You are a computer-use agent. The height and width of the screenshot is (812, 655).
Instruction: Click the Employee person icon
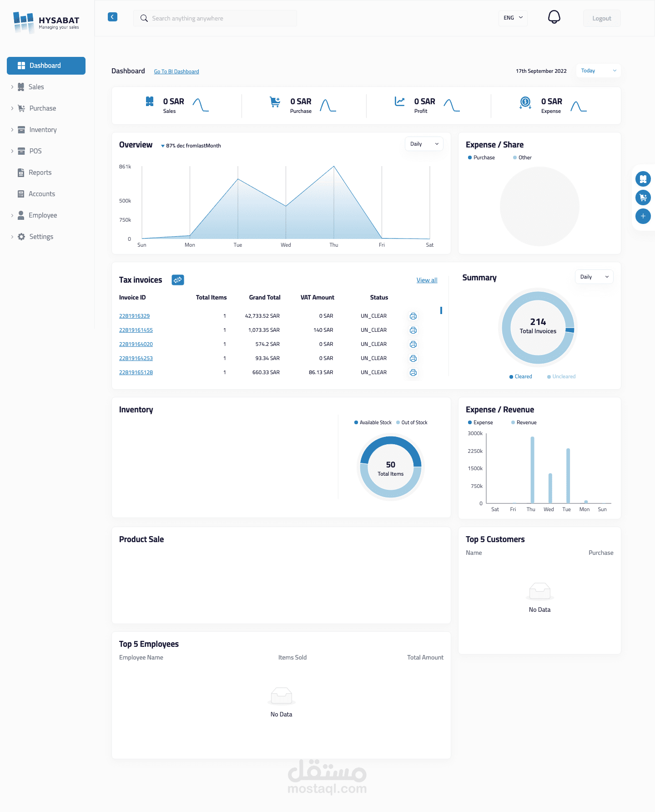21,215
